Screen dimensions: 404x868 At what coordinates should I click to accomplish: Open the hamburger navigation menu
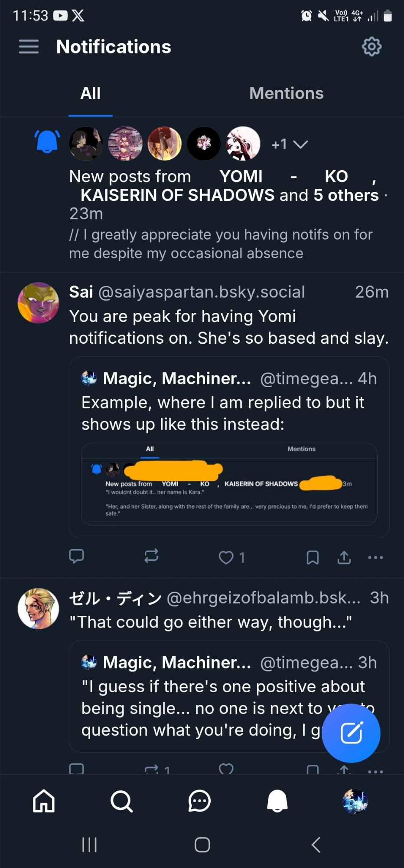(x=29, y=46)
